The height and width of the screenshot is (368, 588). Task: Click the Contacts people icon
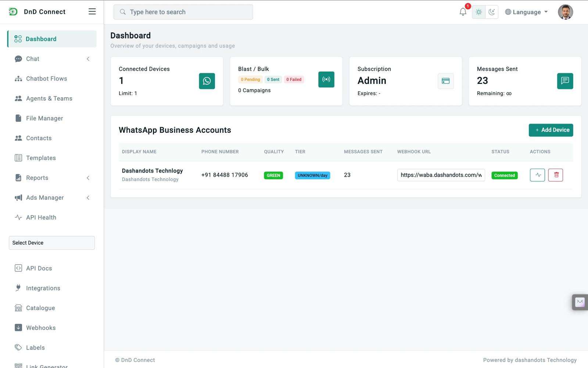pos(18,138)
